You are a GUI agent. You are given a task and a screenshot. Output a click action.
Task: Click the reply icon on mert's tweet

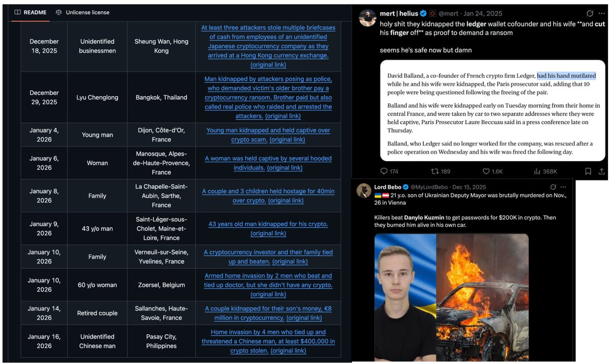384,171
